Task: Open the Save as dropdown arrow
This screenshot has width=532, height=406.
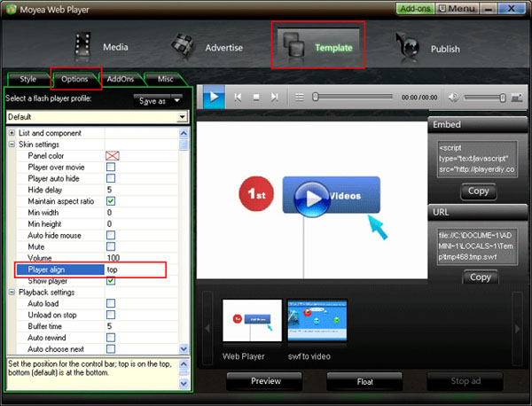Action: (x=176, y=100)
